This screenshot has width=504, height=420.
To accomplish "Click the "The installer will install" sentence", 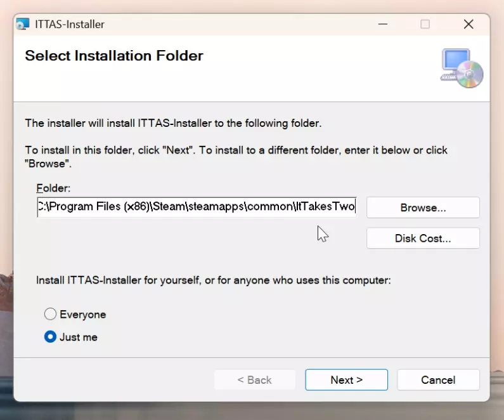I will coord(172,123).
